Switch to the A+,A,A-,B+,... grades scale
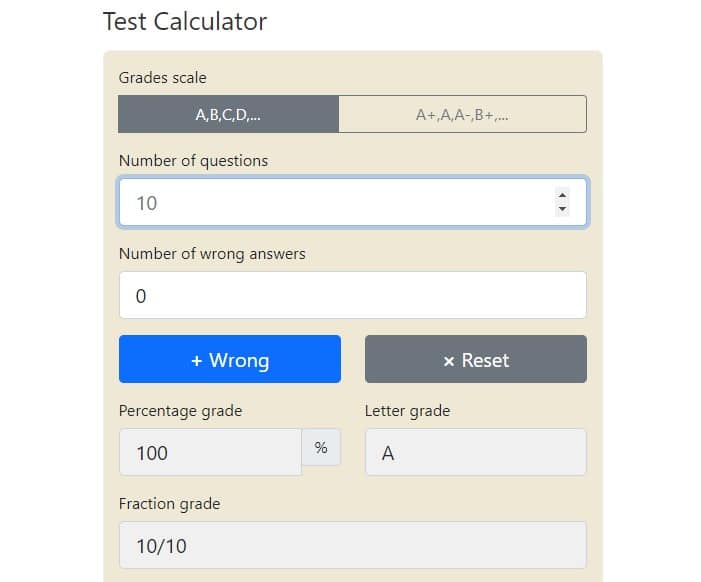 [463, 114]
